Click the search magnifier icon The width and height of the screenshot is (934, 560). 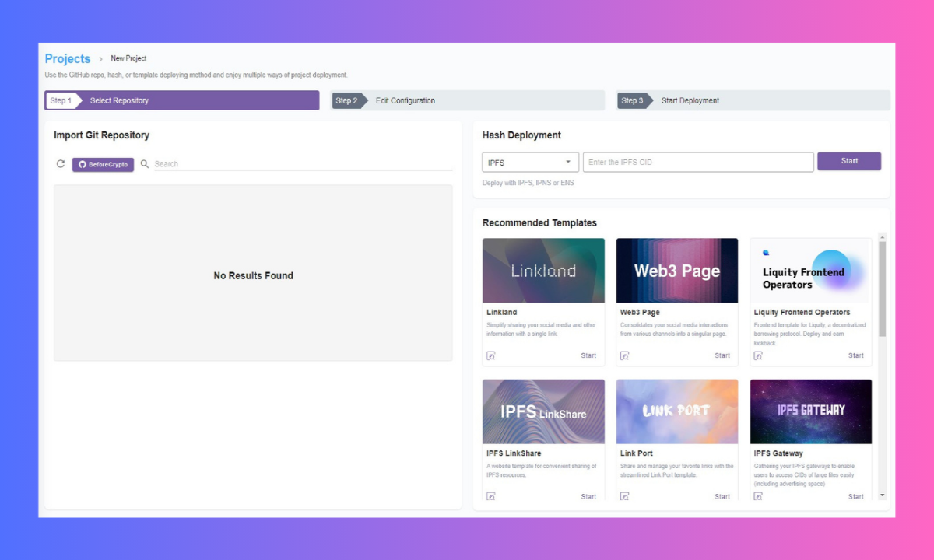tap(145, 164)
